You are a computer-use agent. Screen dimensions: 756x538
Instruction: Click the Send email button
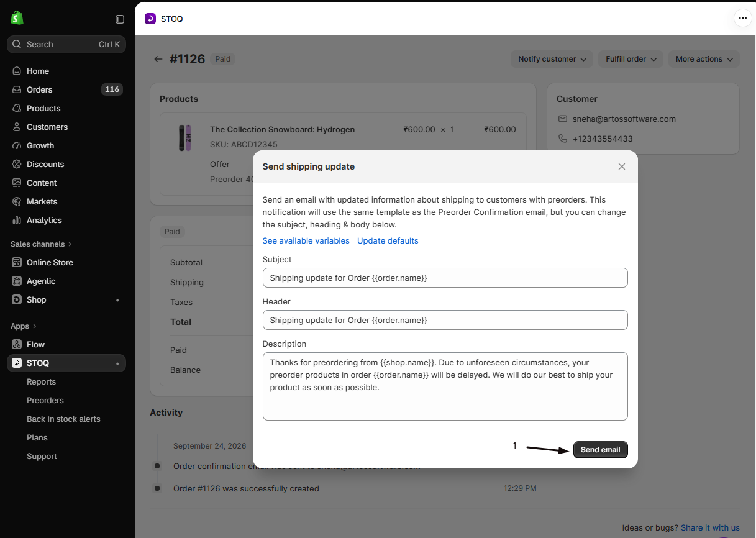601,450
